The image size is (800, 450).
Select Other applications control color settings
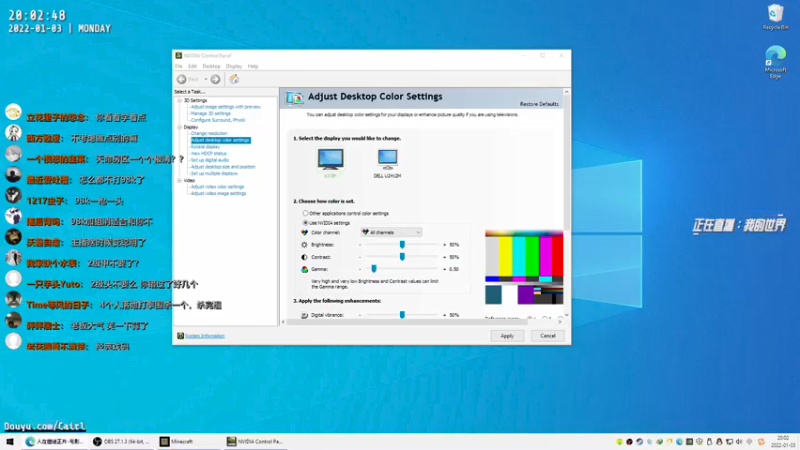[305, 213]
